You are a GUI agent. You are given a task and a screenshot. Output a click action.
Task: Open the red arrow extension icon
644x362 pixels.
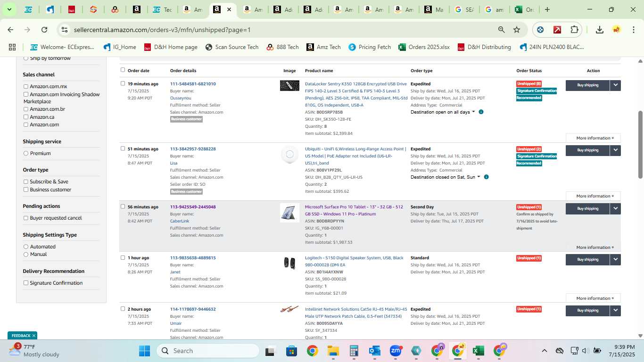coord(557,30)
